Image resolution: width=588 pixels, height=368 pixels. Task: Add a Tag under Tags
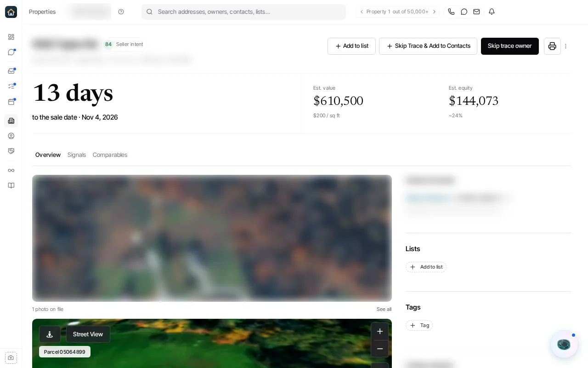pos(419,326)
